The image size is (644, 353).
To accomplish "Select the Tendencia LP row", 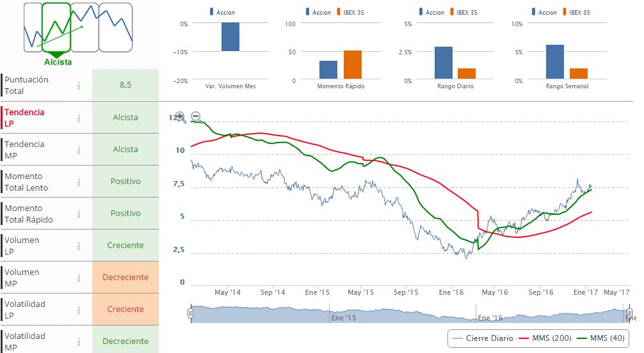I will (79, 118).
